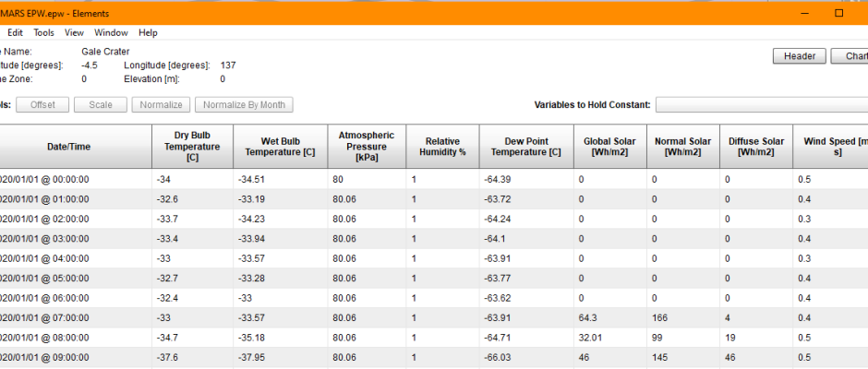
Task: Click the Normalize By Month button
Action: [245, 105]
